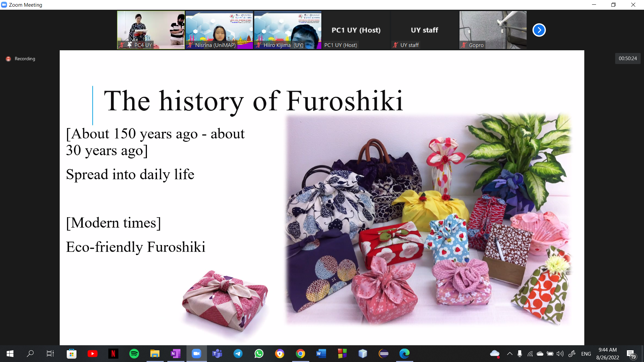The height and width of the screenshot is (362, 644).
Task: Open Google Chrome from the taskbar
Action: [x=301, y=354]
